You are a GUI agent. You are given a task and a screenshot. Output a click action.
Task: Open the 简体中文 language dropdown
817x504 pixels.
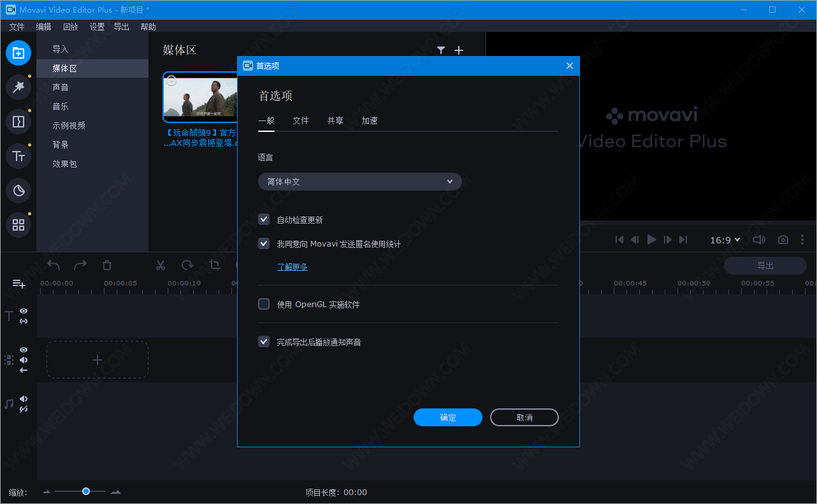360,182
